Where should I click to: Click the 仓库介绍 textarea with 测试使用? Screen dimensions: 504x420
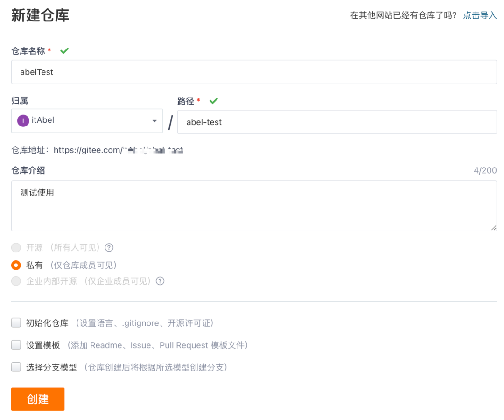coord(254,206)
